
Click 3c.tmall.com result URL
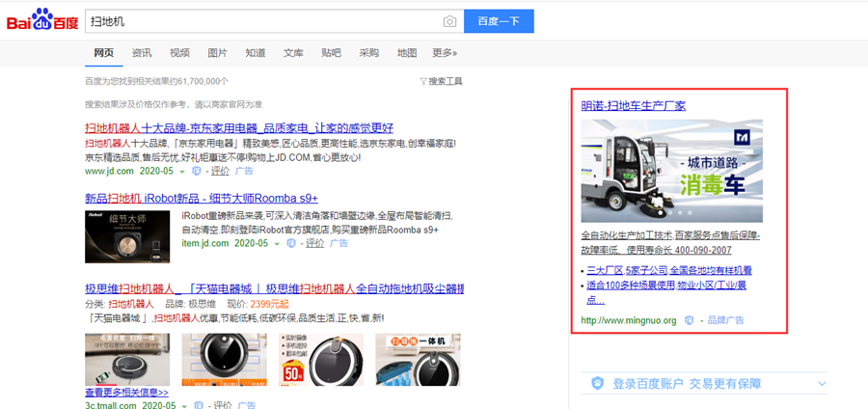point(111,405)
